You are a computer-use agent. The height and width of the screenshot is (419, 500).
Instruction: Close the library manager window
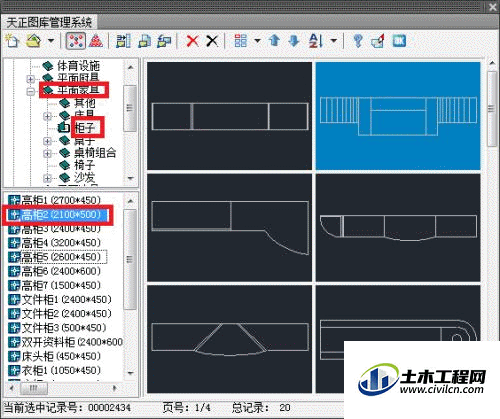tap(493, 7)
